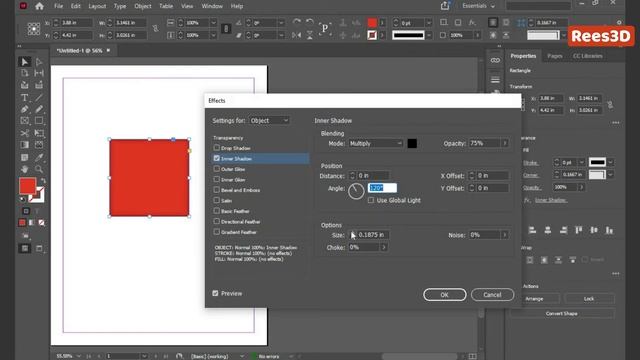Viewport: 640px width, 360px height.
Task: Select the Hand tool
Action: point(24,169)
